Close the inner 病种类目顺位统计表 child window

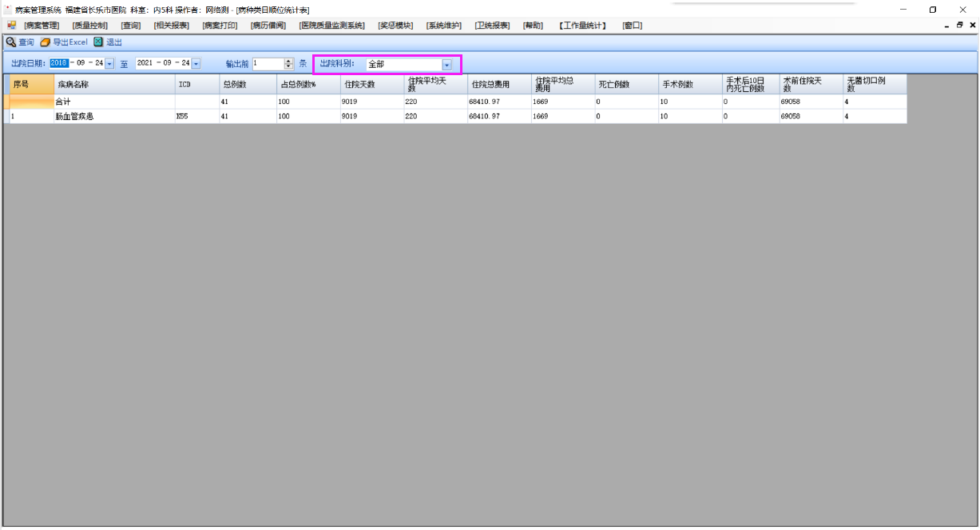[x=972, y=26]
